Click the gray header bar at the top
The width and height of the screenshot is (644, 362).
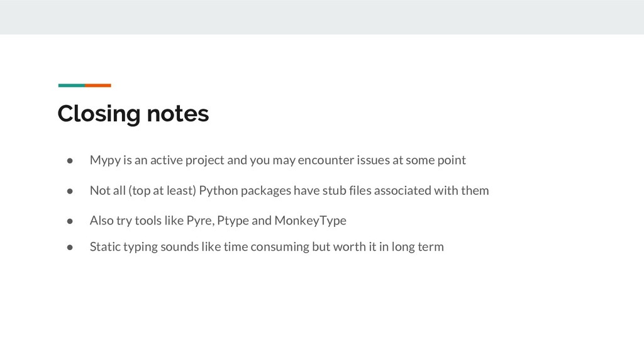(x=322, y=17)
